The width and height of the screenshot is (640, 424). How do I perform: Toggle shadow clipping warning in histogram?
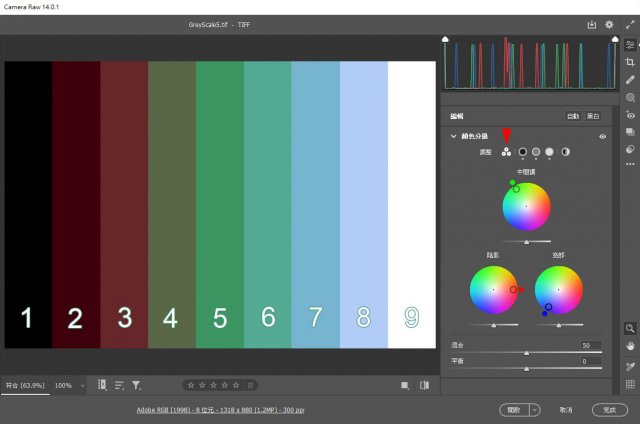(x=446, y=40)
